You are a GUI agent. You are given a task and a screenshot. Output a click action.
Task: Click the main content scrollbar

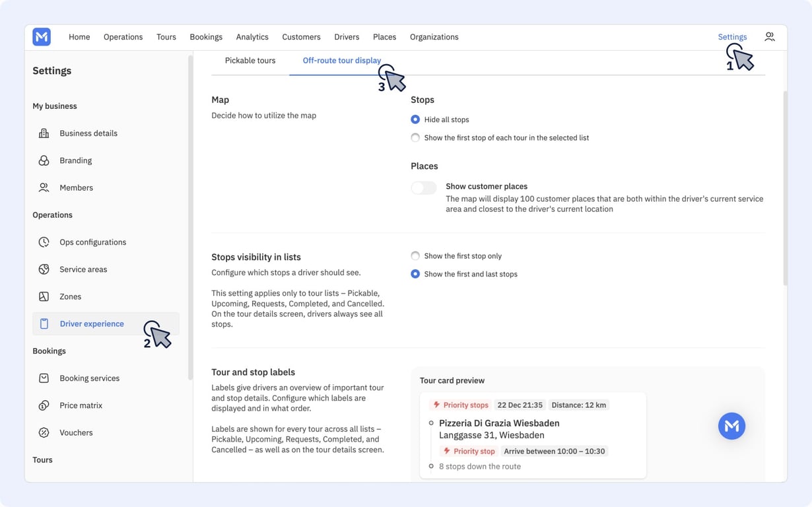785,188
